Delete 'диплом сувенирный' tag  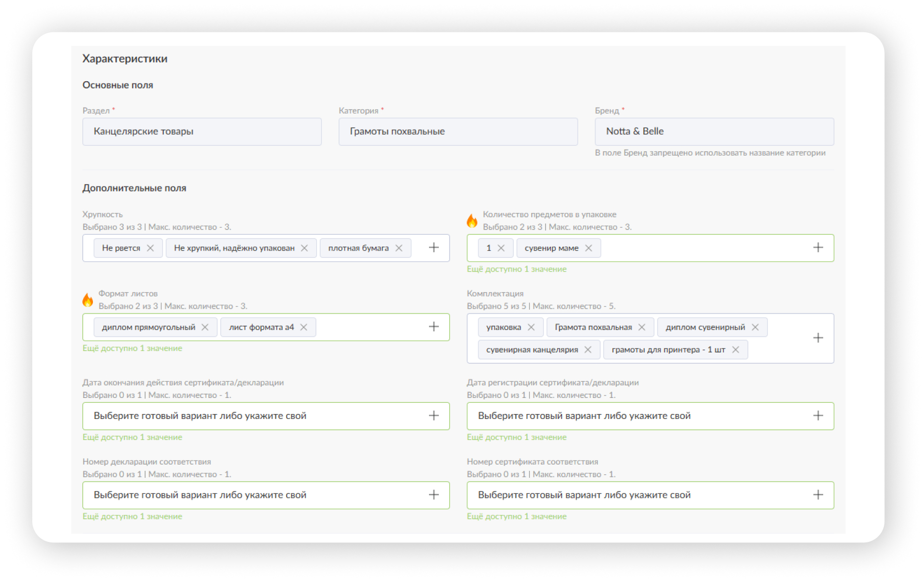click(755, 327)
